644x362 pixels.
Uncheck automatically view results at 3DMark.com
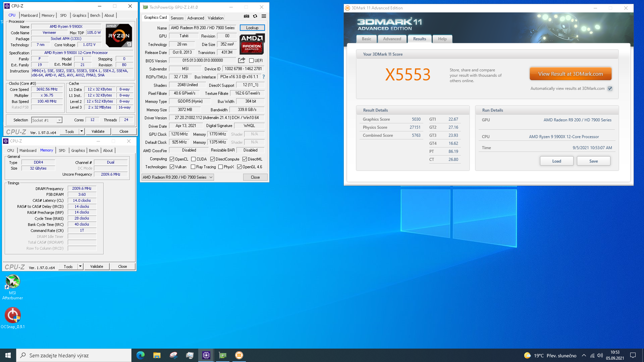(x=610, y=89)
